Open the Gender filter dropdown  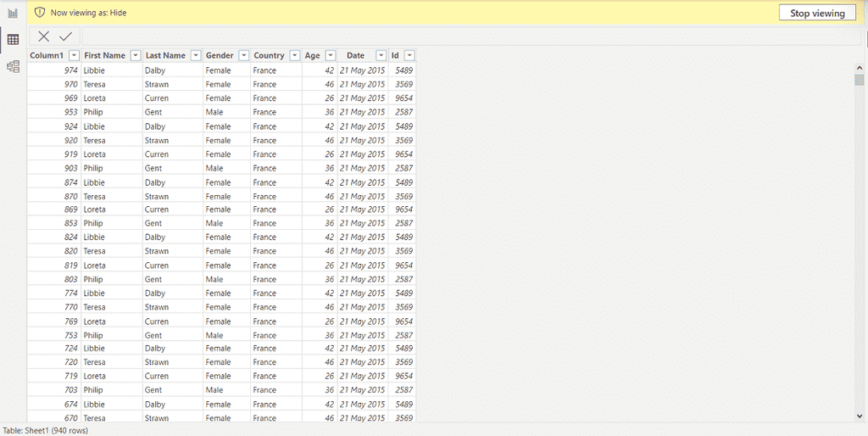(243, 55)
